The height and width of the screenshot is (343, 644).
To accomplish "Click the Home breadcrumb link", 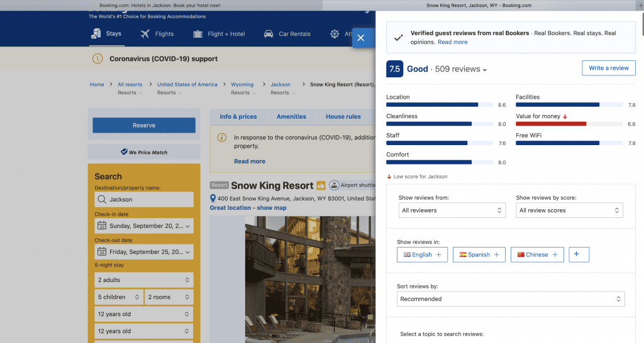I will point(97,85).
